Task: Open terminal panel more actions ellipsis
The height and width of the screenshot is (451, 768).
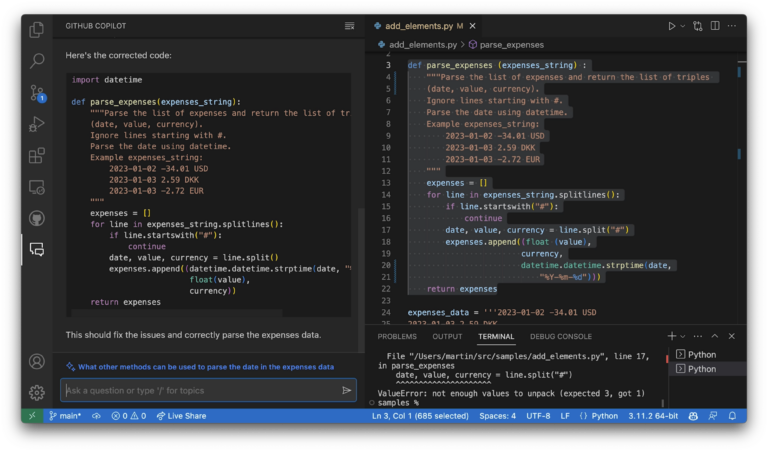Action: pyautogui.click(x=698, y=336)
